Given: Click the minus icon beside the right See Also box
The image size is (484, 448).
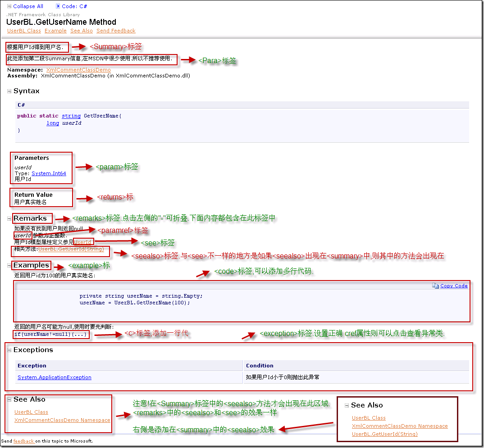Looking at the screenshot, I should [x=346, y=405].
